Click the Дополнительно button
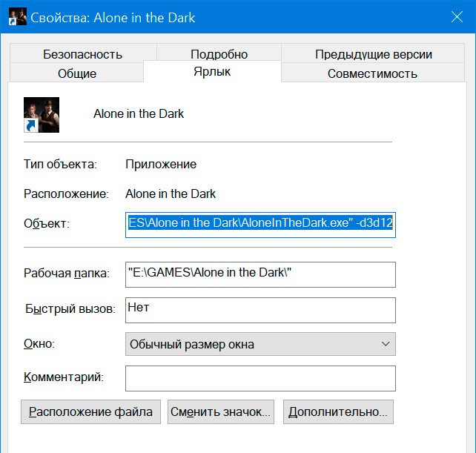The height and width of the screenshot is (453, 476). point(338,411)
